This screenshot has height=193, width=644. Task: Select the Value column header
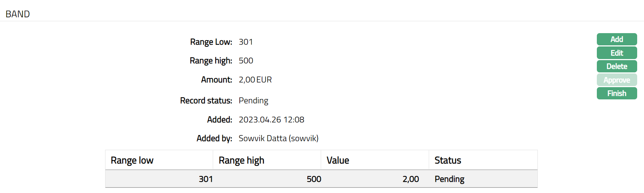(338, 160)
